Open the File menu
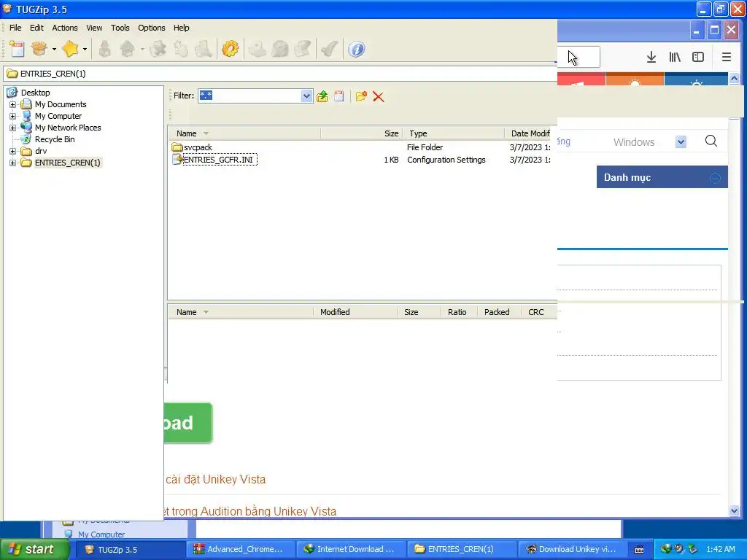Screen dimensions: 747x560 (15, 28)
